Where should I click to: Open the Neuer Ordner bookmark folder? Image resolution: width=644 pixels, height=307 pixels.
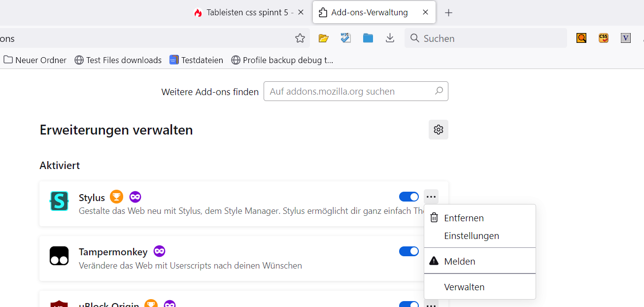pos(35,60)
